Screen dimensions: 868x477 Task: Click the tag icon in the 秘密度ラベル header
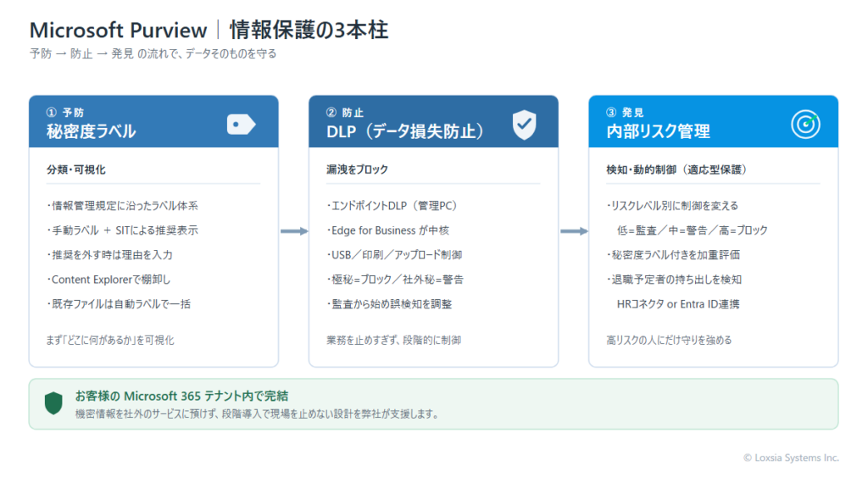pos(241,125)
